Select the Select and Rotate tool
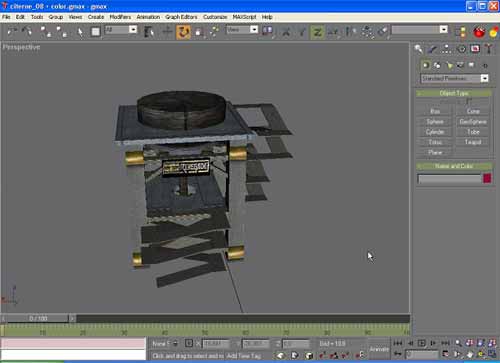Viewport: 500px width, 363px height. point(183,32)
